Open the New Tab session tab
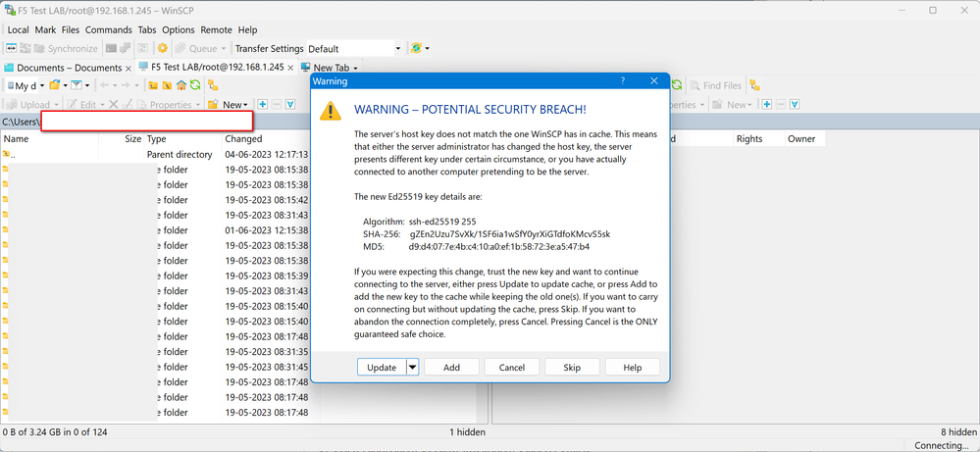 [325, 68]
